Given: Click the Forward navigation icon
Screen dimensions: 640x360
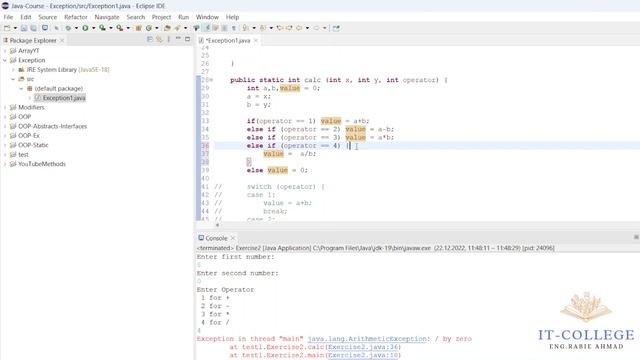Looking at the screenshot, I should pyautogui.click(x=316, y=28).
